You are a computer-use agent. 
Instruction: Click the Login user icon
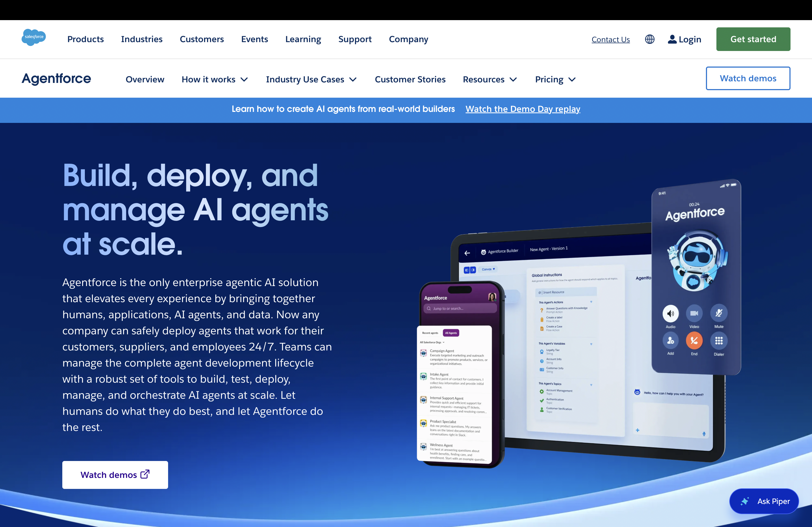point(672,39)
